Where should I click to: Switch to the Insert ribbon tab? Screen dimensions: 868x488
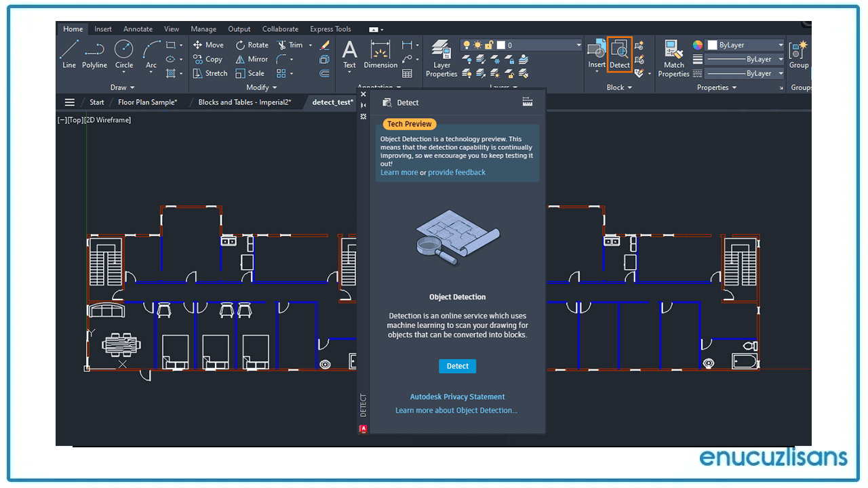click(x=103, y=29)
